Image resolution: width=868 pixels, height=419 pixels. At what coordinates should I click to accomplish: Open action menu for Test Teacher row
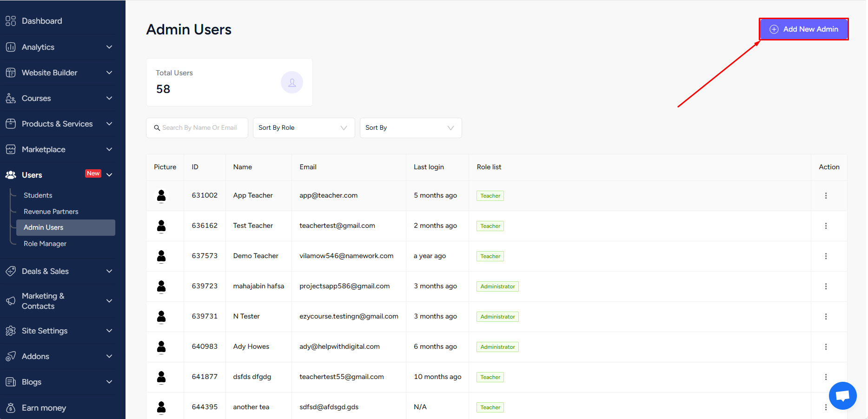826,226
